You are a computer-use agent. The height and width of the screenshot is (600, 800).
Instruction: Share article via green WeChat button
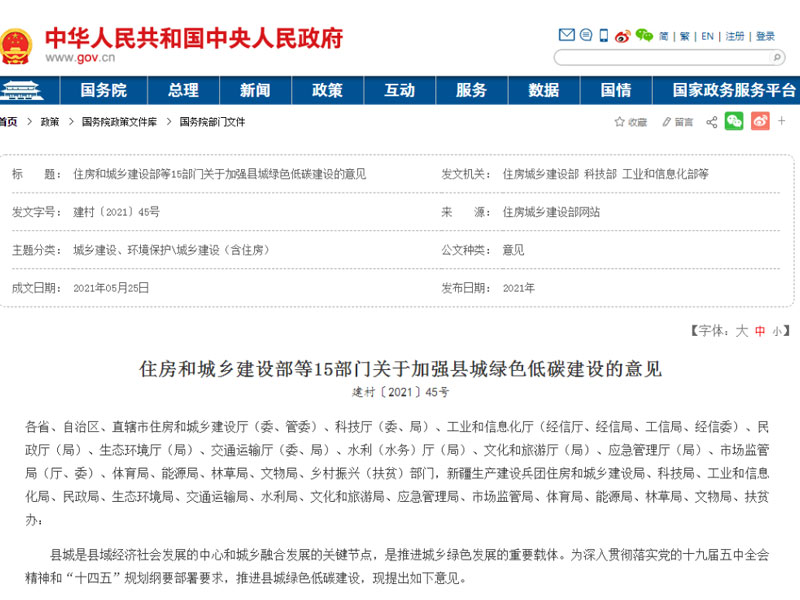[x=734, y=122]
